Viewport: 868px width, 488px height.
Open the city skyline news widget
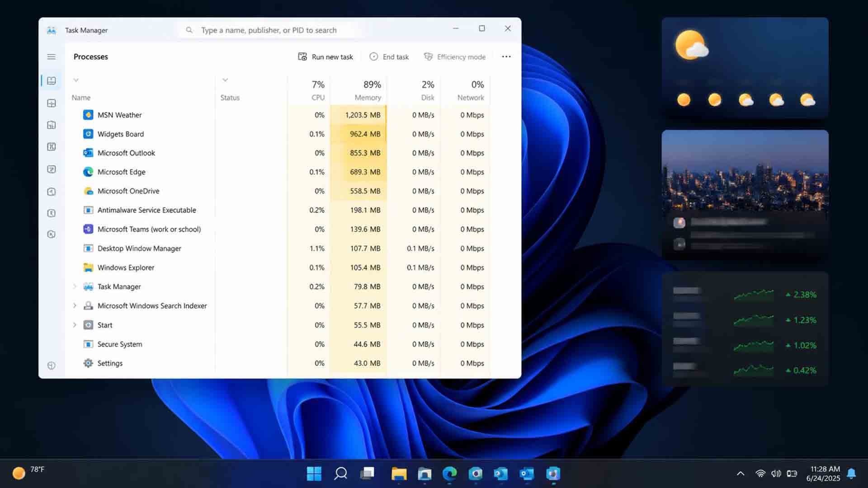745,194
